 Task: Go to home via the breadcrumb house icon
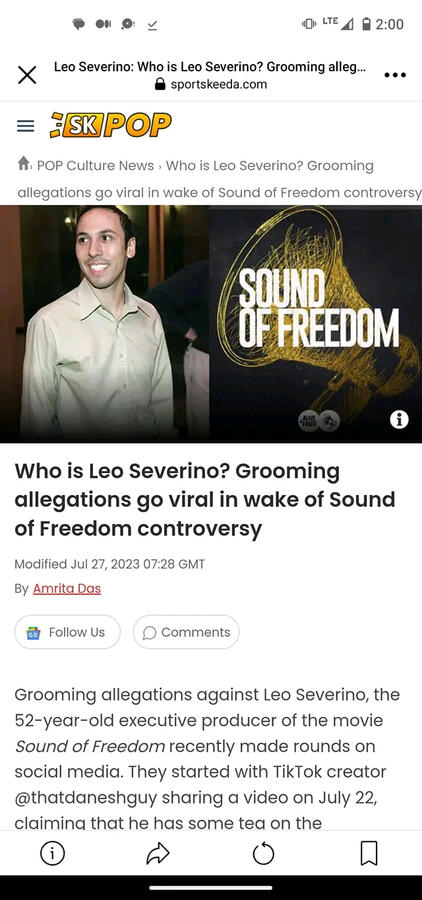(24, 165)
